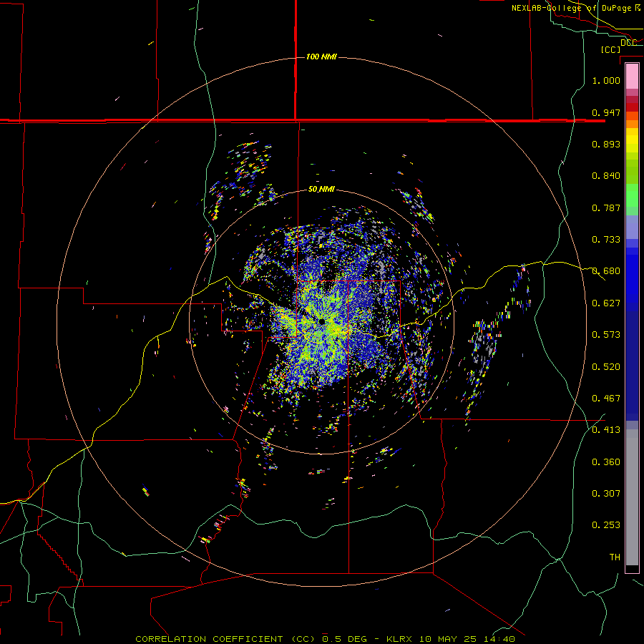Select the 0.520 scale value

pyautogui.click(x=606, y=367)
